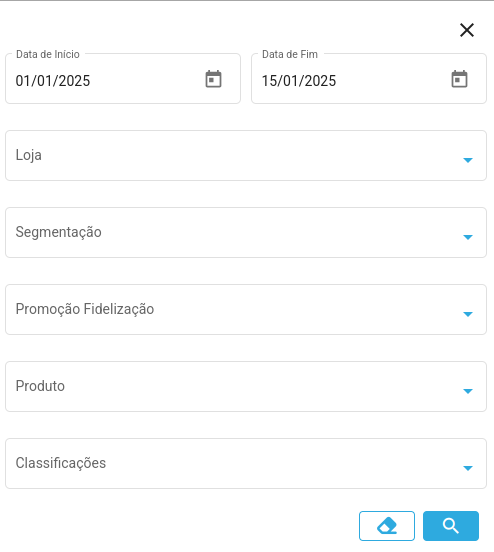This screenshot has width=494, height=552.
Task: Focus the Loja select field
Action: click(x=246, y=156)
